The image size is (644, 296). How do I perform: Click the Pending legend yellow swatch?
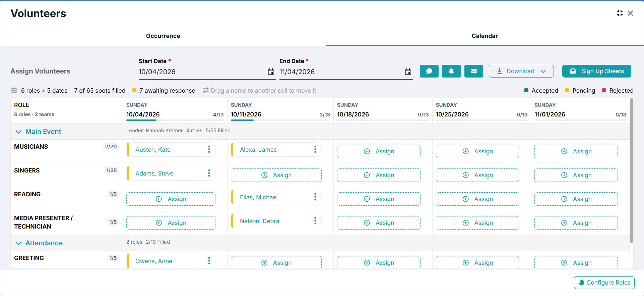(567, 90)
